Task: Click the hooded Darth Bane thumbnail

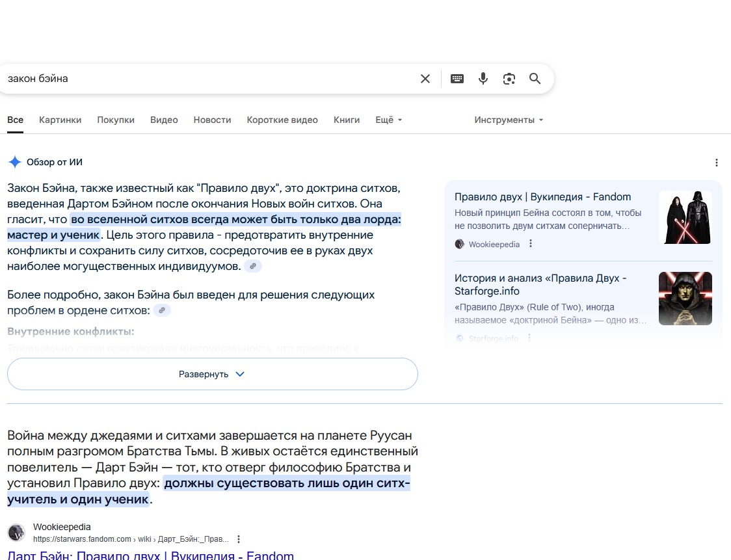Action: click(685, 299)
